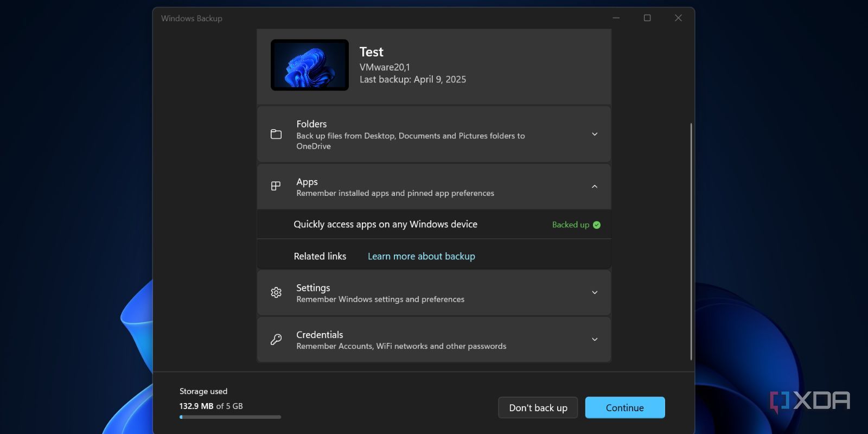Close the Windows Backup window
The height and width of the screenshot is (434, 868).
click(678, 18)
